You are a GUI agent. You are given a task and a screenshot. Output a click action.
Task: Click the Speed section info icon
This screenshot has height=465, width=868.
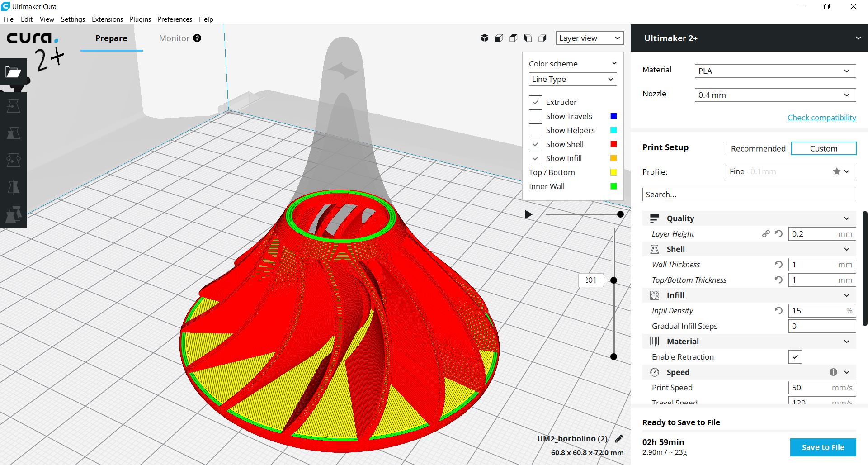833,372
